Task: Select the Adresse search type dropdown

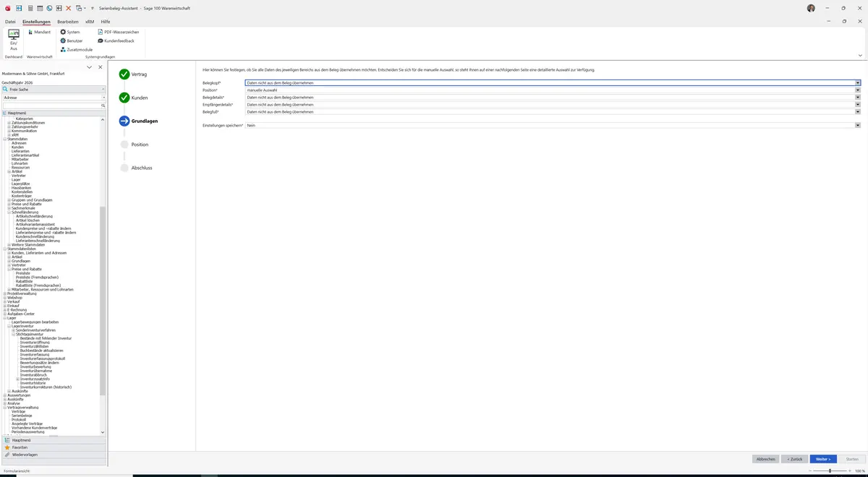Action: coord(54,97)
